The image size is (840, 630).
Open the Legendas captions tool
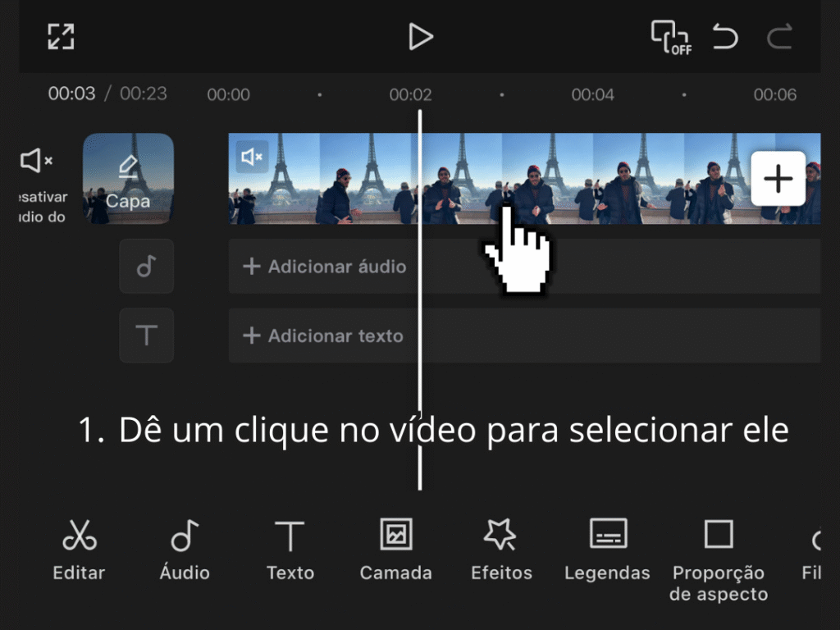pyautogui.click(x=607, y=549)
